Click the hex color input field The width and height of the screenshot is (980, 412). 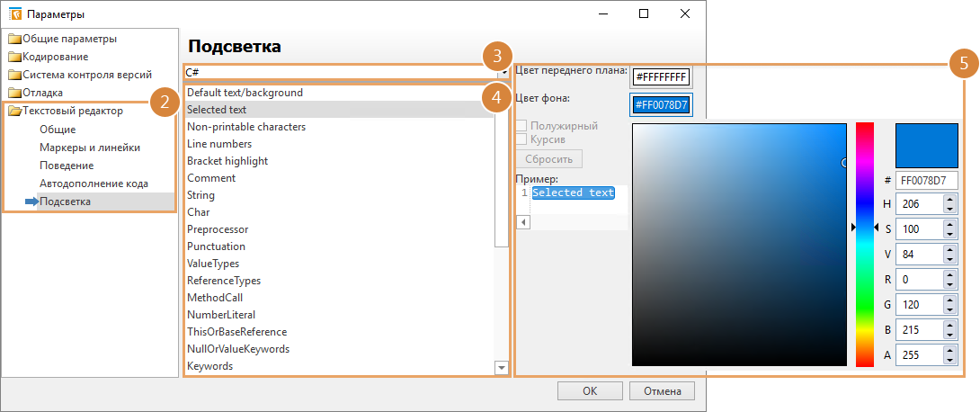click(926, 180)
